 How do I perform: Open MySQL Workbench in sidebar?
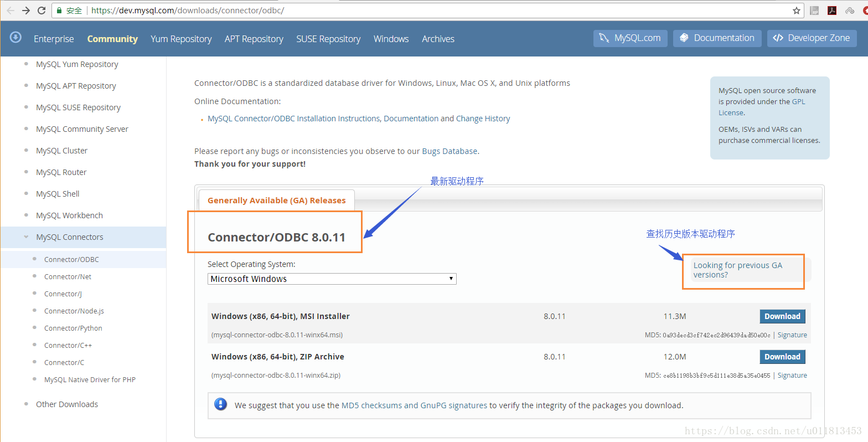(69, 215)
